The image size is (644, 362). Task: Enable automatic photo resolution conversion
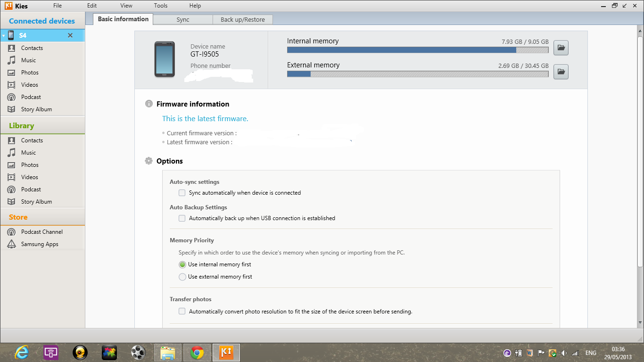[182, 312]
